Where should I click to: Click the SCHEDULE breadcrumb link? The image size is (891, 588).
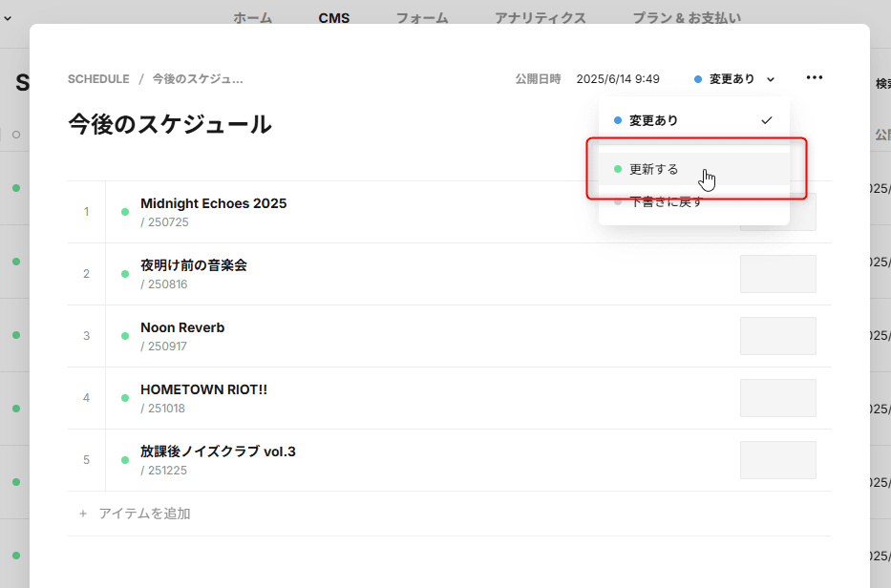(x=98, y=79)
